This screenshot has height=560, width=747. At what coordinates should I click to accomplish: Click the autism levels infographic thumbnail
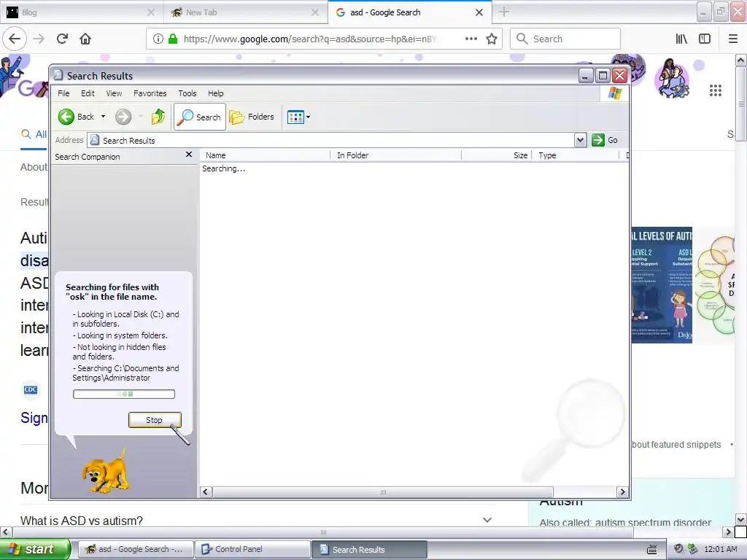tap(661, 285)
